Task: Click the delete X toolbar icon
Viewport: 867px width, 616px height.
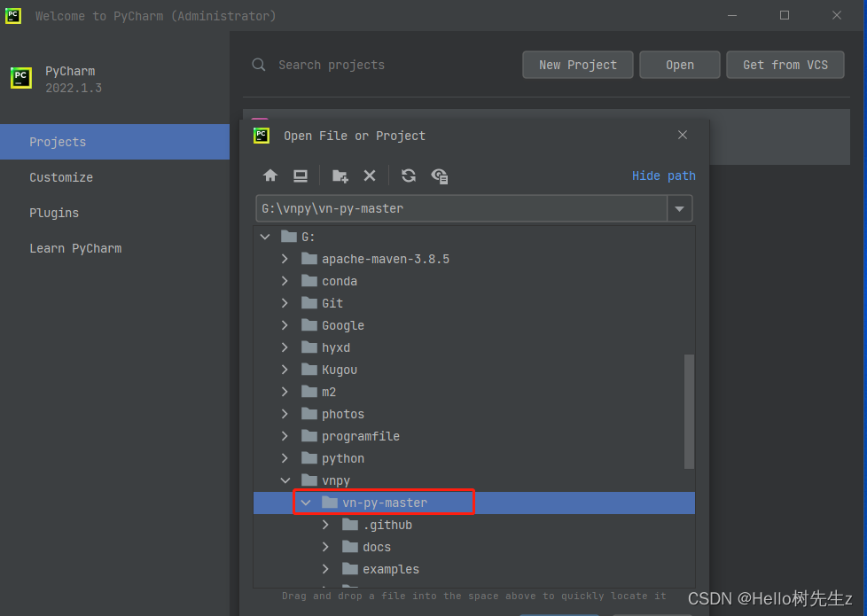Action: (x=370, y=175)
